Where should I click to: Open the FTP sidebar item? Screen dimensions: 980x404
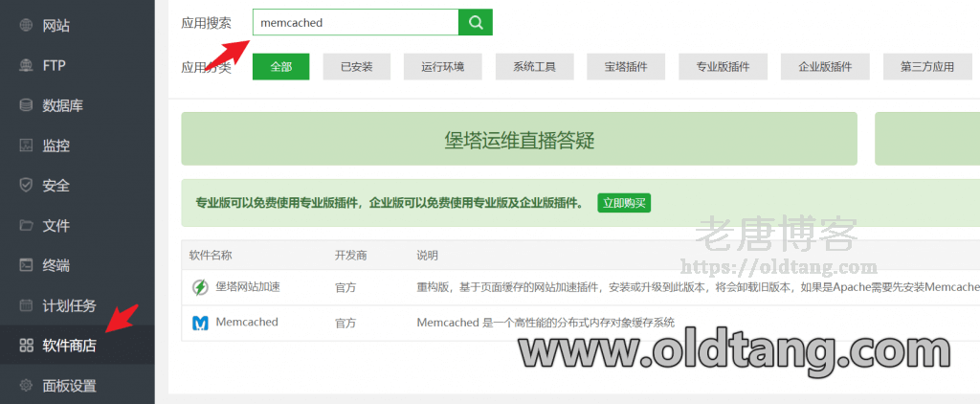pyautogui.click(x=54, y=66)
